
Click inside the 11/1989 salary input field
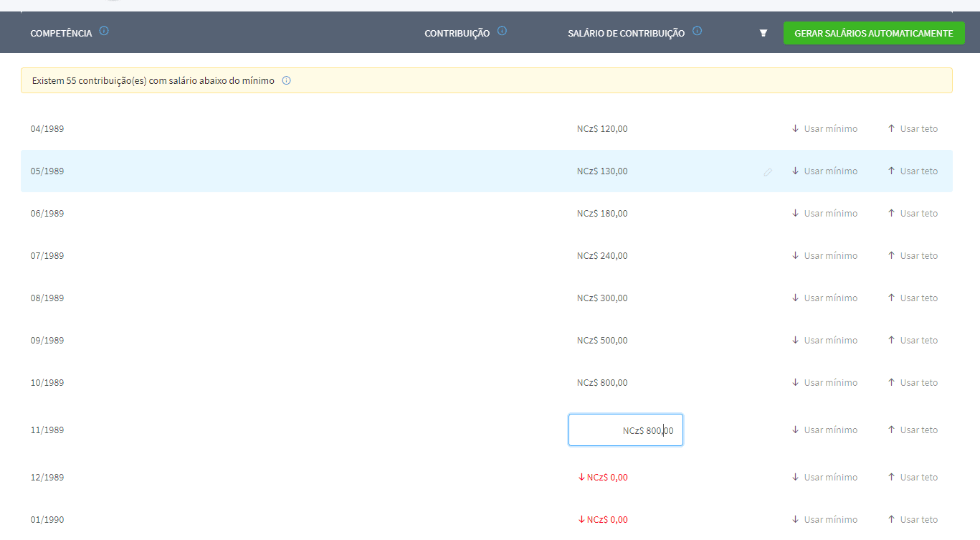625,430
